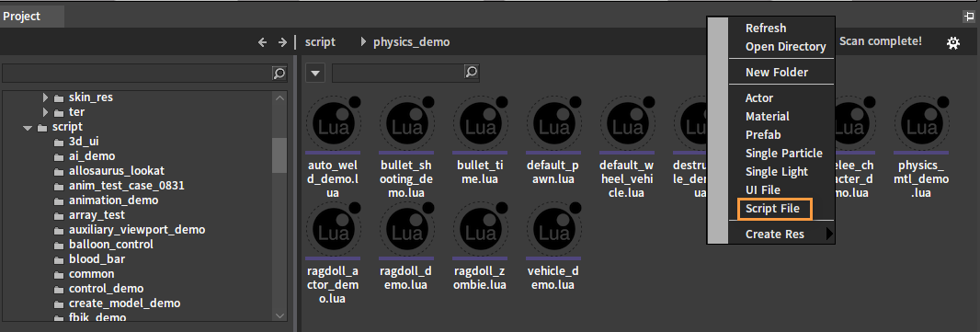Go to script breadcrumb
The width and height of the screenshot is (980, 332).
[320, 42]
